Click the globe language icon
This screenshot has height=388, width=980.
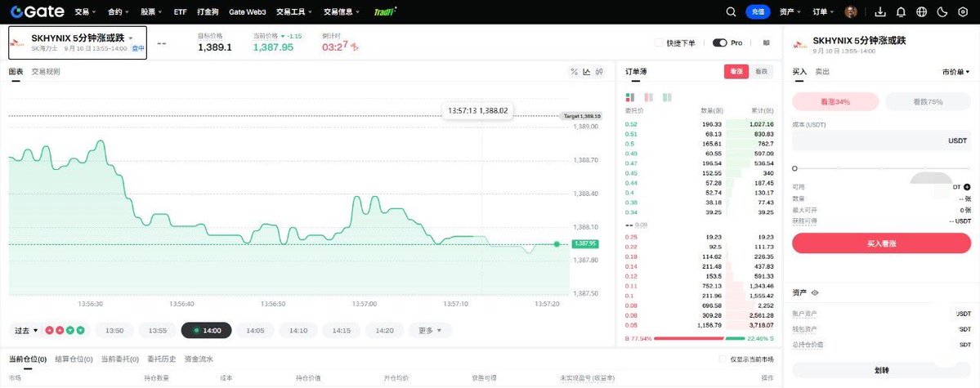click(921, 11)
